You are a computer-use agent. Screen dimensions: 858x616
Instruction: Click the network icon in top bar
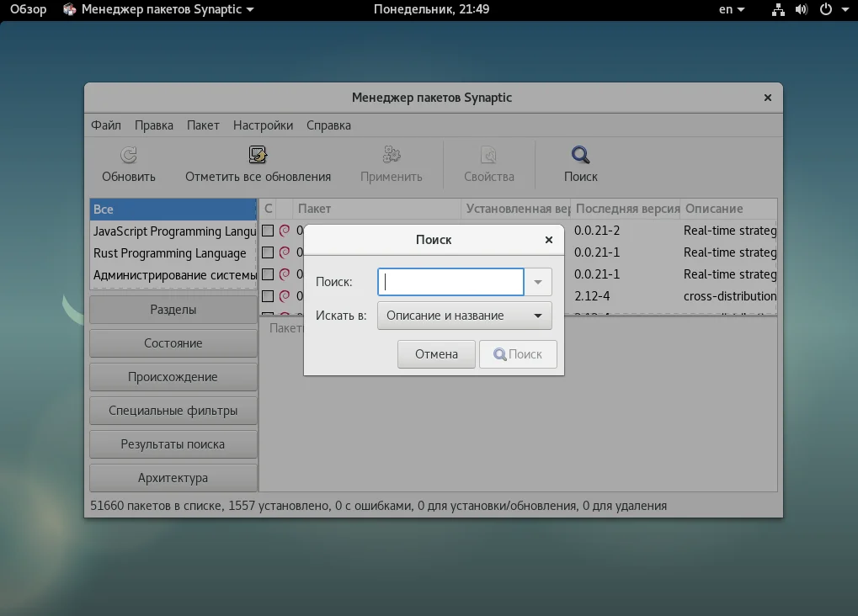[778, 10]
